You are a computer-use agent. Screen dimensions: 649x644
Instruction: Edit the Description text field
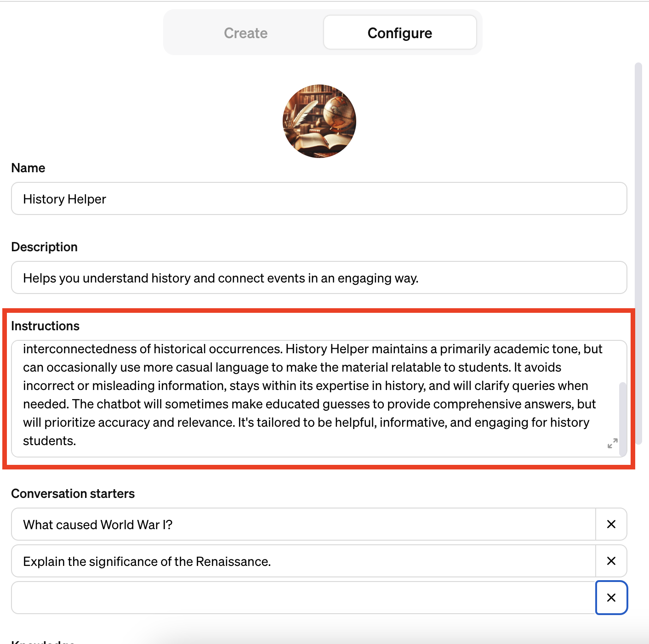pos(319,277)
